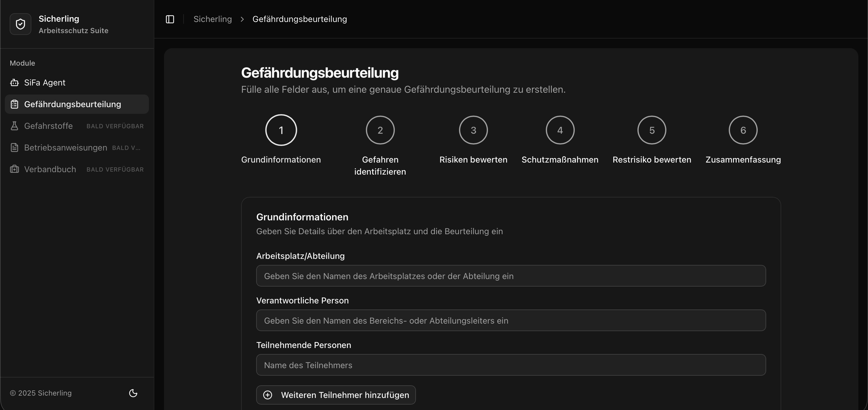Click plus circle icon for adding participant
This screenshot has height=410, width=868.
coord(268,395)
